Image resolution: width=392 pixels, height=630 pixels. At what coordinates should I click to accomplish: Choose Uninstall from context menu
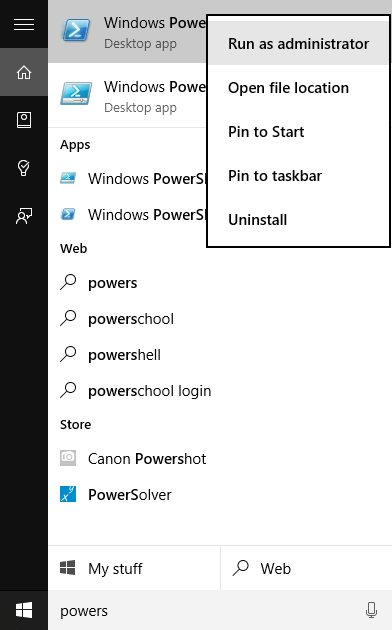(x=298, y=220)
